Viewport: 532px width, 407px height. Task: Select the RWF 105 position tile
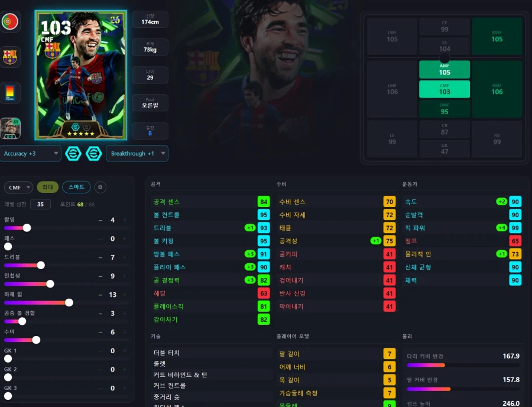(497, 36)
